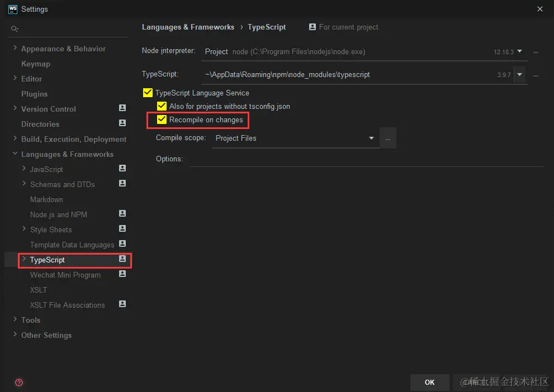Toggle the TypeScript Language Service checkbox
Screen dimensions: 554x392
[x=148, y=93]
